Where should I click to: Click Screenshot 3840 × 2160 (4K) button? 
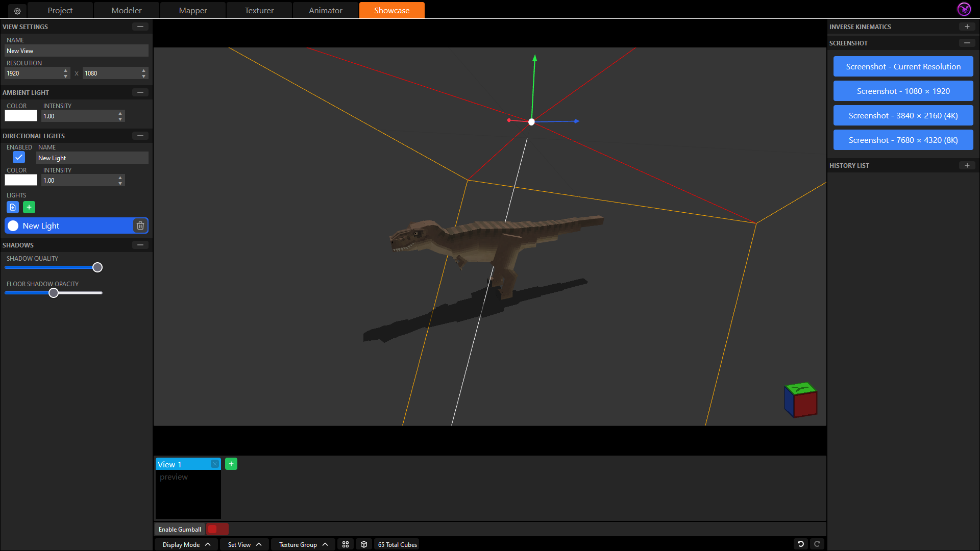[x=903, y=115]
